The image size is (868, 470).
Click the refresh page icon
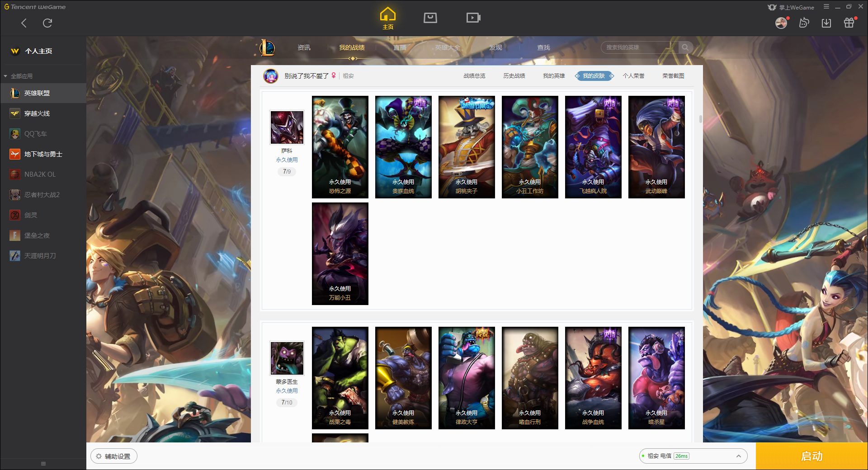click(47, 23)
